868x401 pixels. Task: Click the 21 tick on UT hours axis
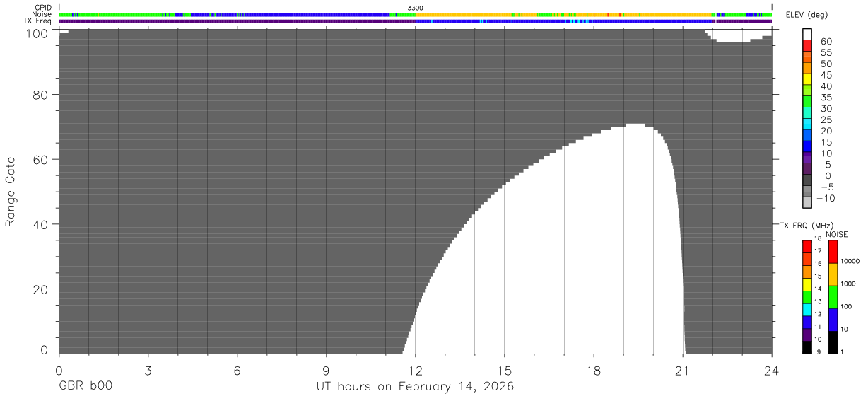[x=682, y=370]
